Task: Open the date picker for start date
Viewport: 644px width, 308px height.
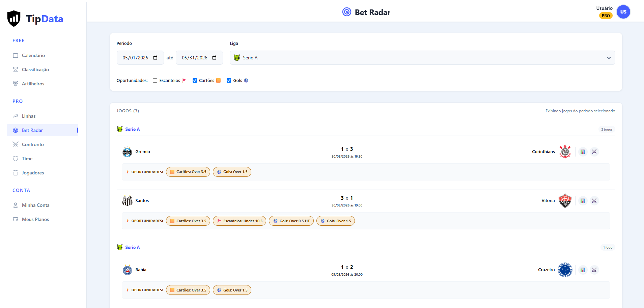Action: click(155, 58)
